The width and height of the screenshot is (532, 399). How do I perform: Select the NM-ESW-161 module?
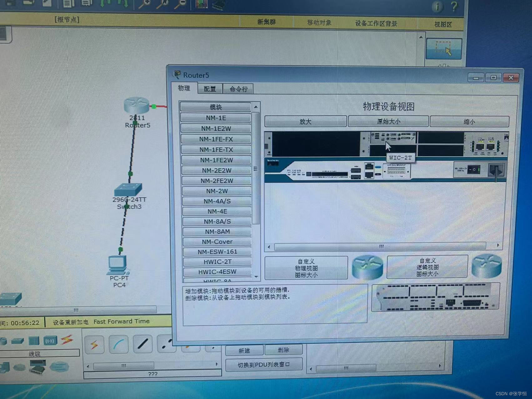217,252
